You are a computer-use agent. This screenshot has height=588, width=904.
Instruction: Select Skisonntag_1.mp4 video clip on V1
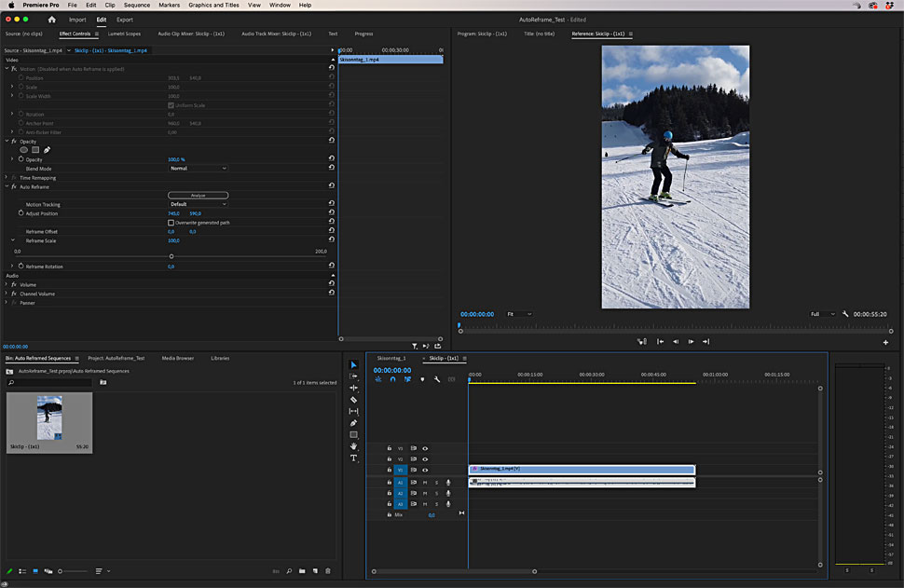[582, 470]
